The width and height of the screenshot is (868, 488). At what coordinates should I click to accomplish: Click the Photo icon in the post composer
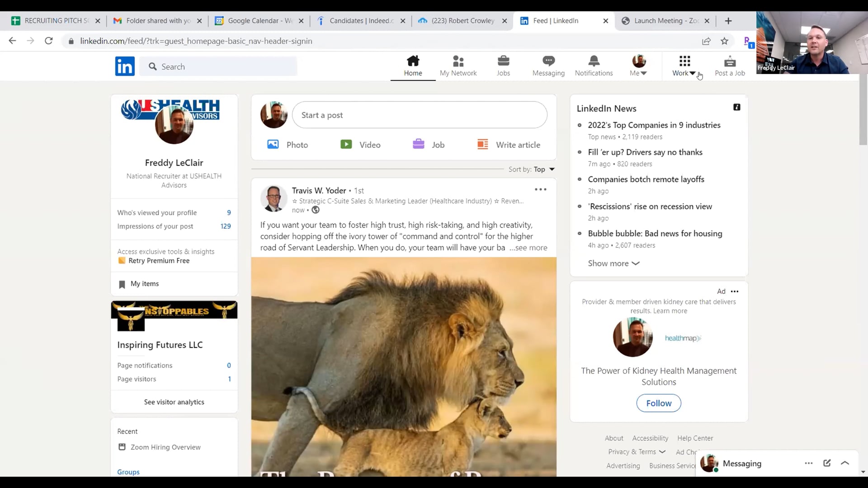[273, 144]
